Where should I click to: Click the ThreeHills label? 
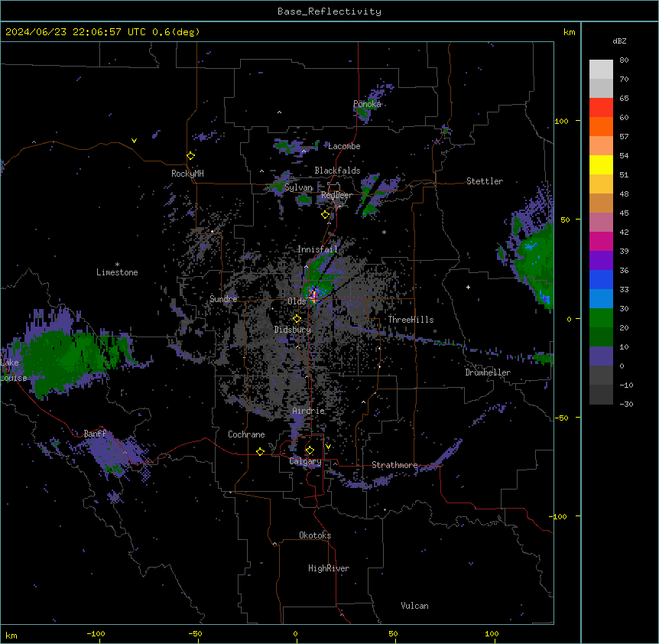(x=411, y=320)
